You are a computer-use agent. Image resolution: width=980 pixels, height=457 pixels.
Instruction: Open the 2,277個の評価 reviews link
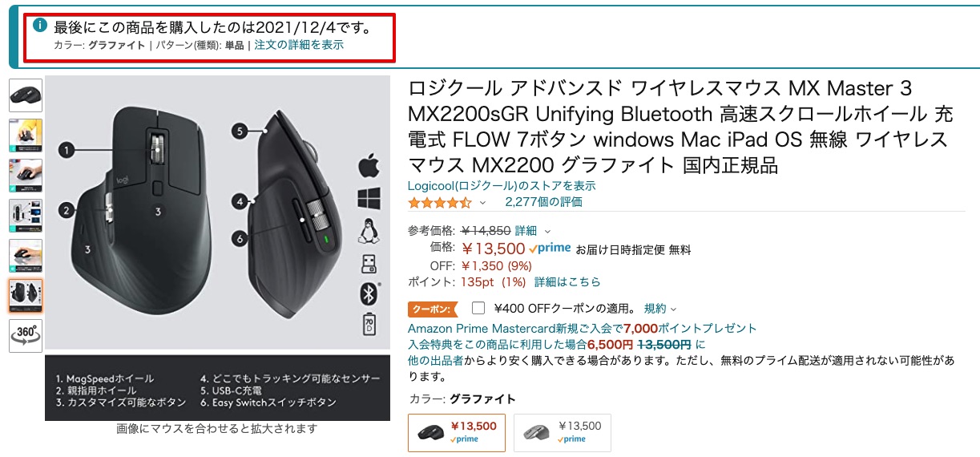coord(543,202)
